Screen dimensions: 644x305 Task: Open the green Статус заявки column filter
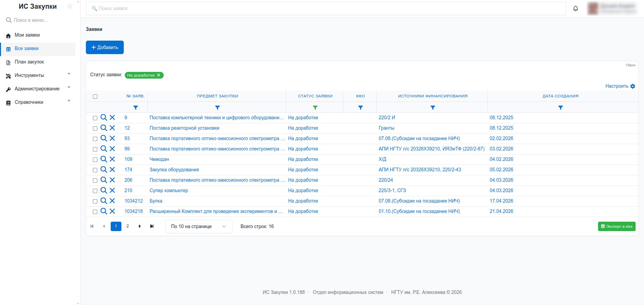315,107
